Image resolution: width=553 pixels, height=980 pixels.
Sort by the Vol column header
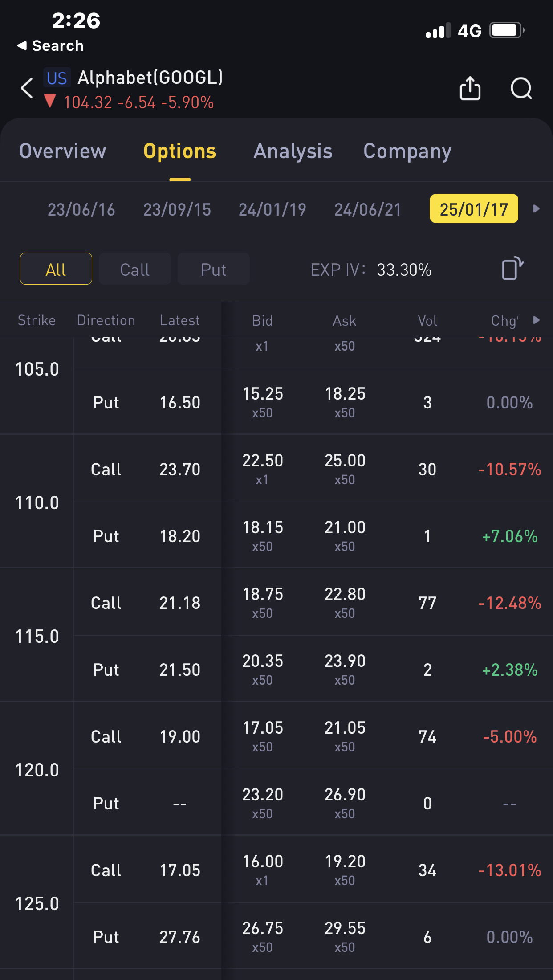pos(427,321)
